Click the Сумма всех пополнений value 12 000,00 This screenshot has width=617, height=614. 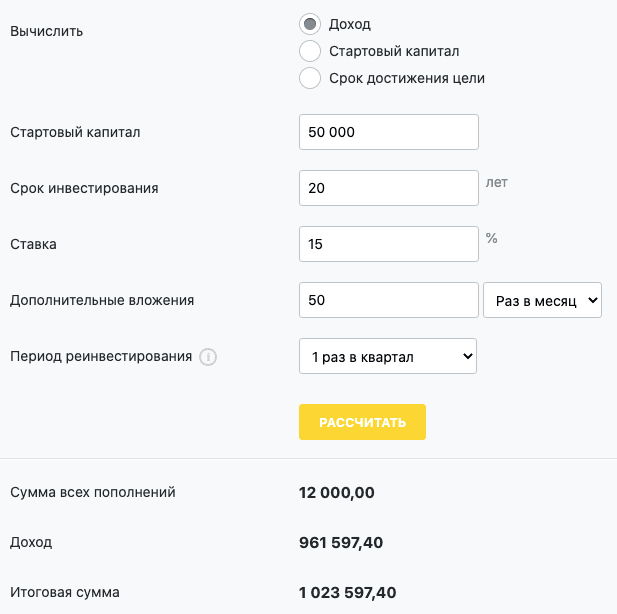point(337,493)
